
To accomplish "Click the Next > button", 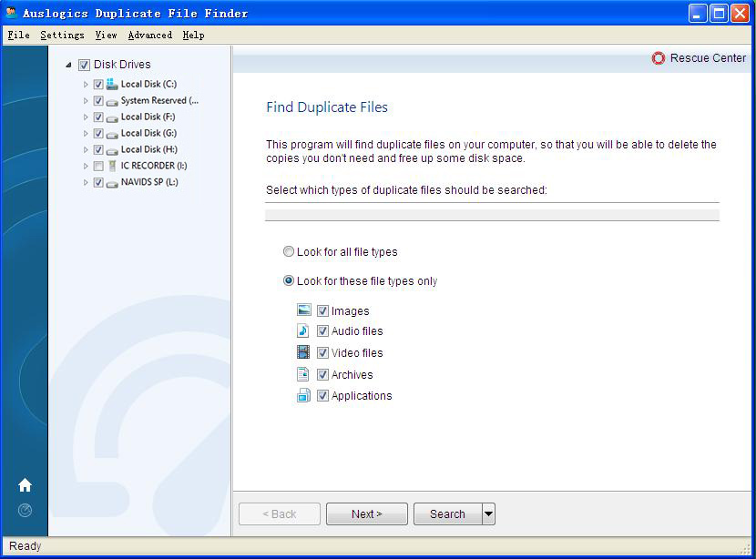I will point(367,513).
